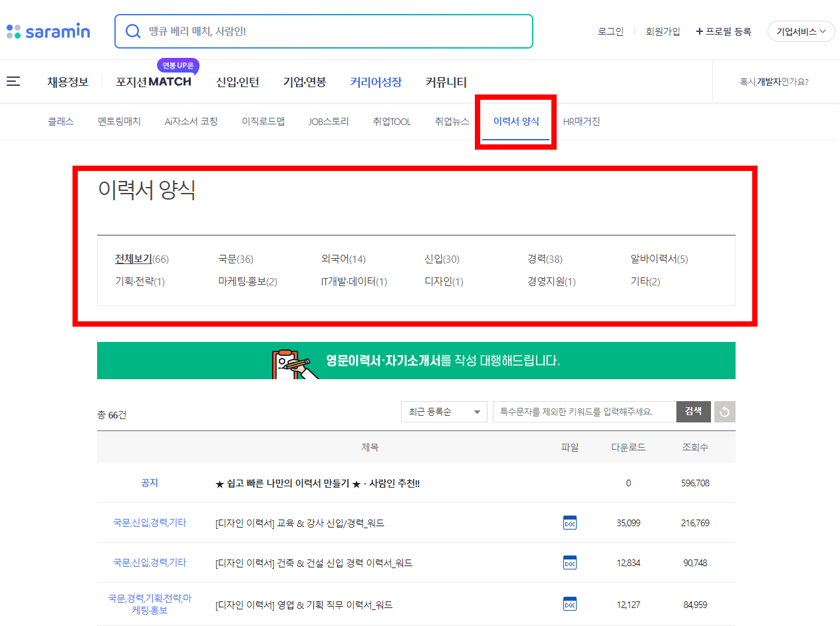Click the keyword search input field
The height and width of the screenshot is (626, 840).
pyautogui.click(x=584, y=411)
